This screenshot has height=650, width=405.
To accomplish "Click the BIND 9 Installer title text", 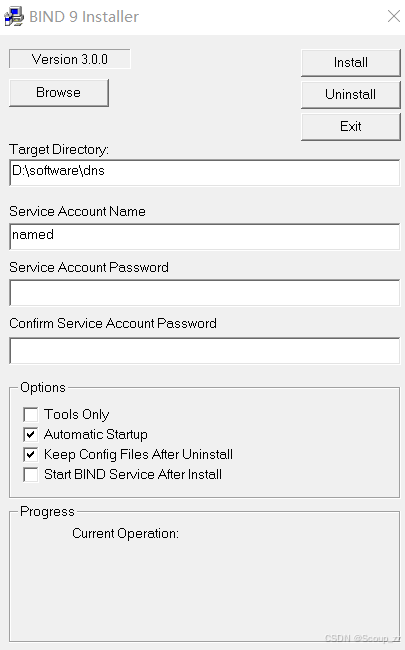I will (84, 17).
